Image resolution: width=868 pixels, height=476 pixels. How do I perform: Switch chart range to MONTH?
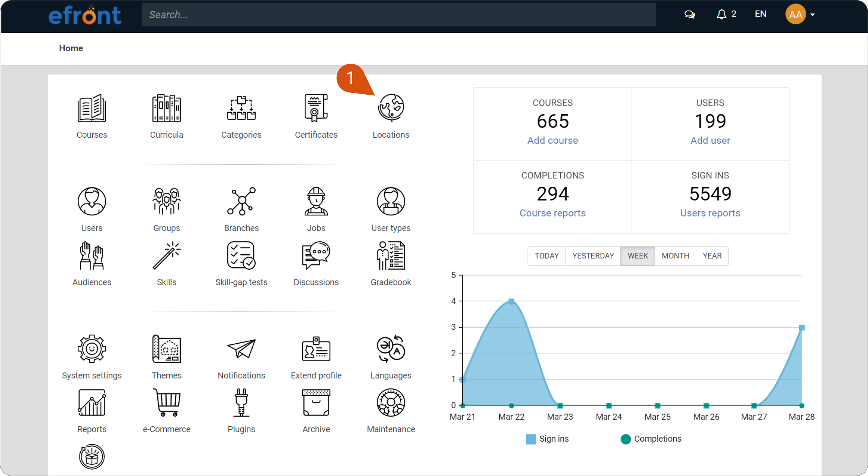tap(675, 256)
